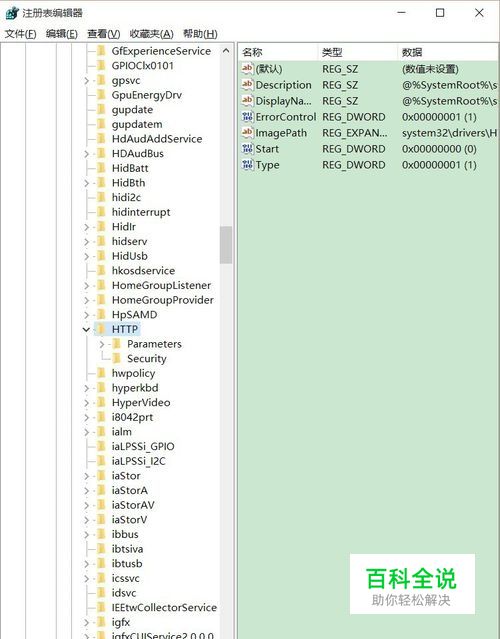
Task: Click the (默认) string value icon
Action: [x=247, y=68]
